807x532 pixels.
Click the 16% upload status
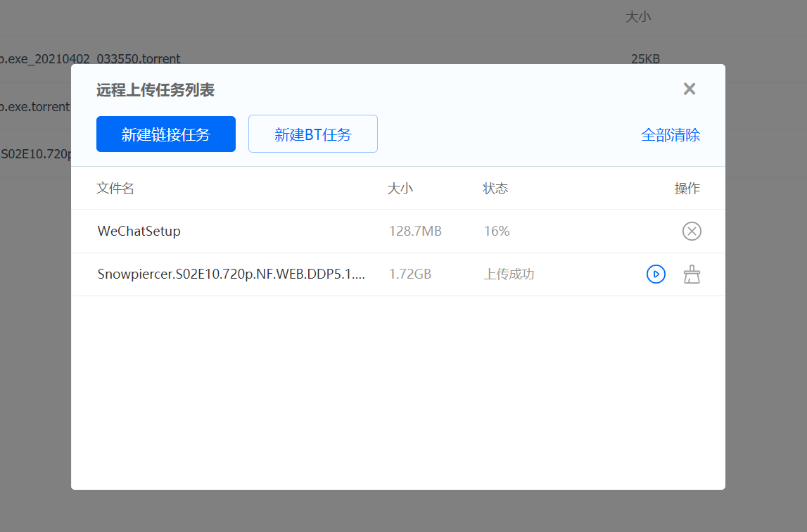coord(497,232)
